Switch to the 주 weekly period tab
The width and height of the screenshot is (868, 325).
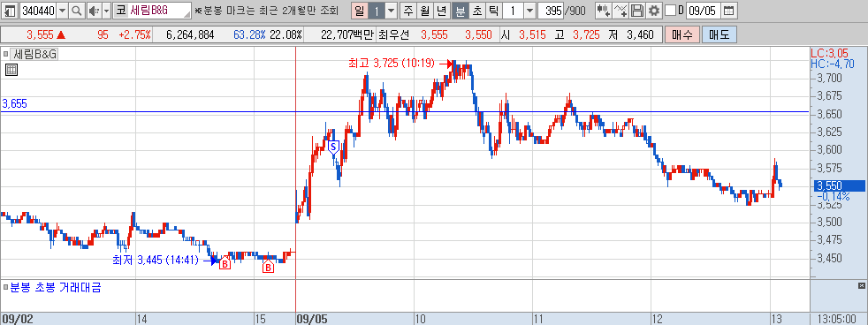click(408, 11)
